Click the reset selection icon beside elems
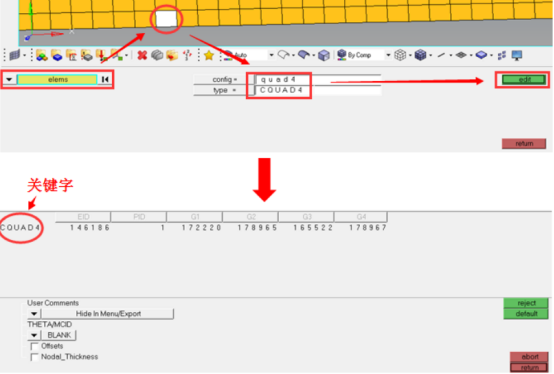The image size is (554, 374). tap(105, 79)
